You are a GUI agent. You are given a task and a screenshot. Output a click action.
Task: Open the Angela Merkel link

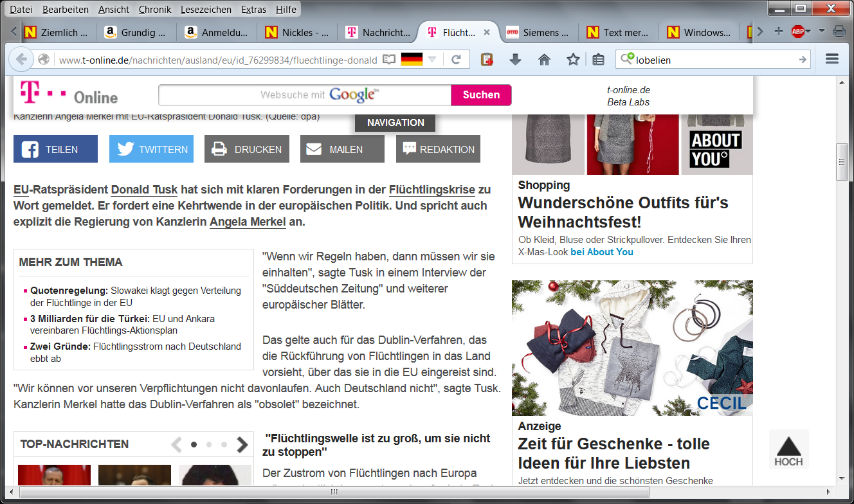(x=248, y=222)
